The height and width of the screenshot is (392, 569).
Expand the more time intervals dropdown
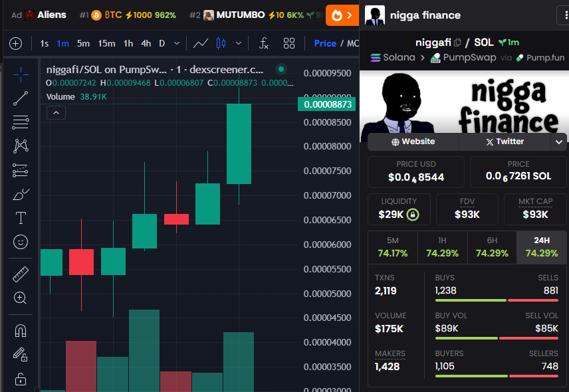click(x=177, y=43)
